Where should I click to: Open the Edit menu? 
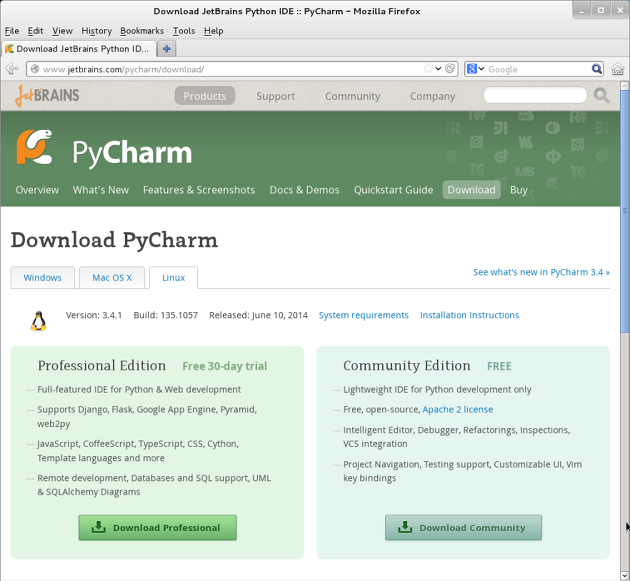35,31
